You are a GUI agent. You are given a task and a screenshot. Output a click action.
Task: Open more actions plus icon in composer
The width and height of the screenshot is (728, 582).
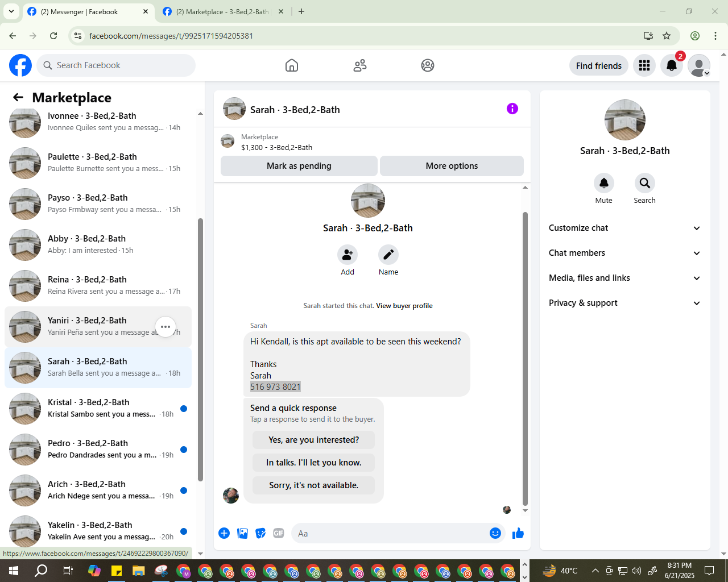tap(224, 533)
